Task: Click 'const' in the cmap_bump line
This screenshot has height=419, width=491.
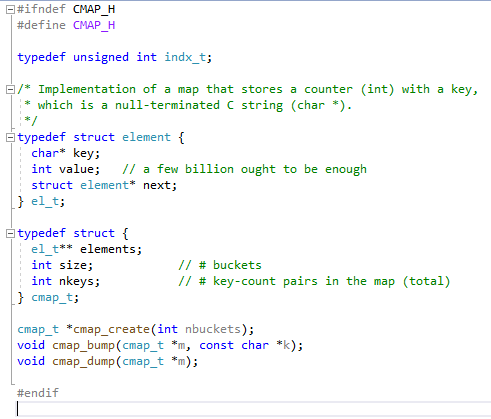Action: [x=216, y=345]
